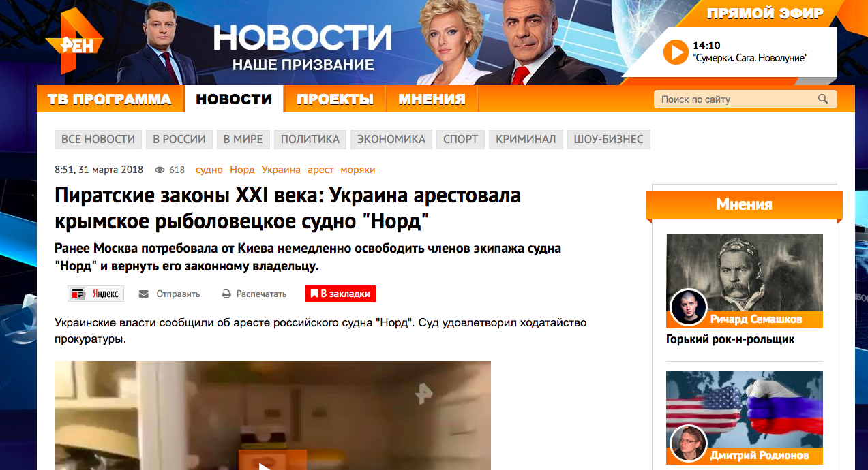The height and width of the screenshot is (470, 868).
Task: Open Дмитрий Родионов author avatar
Action: click(688, 443)
